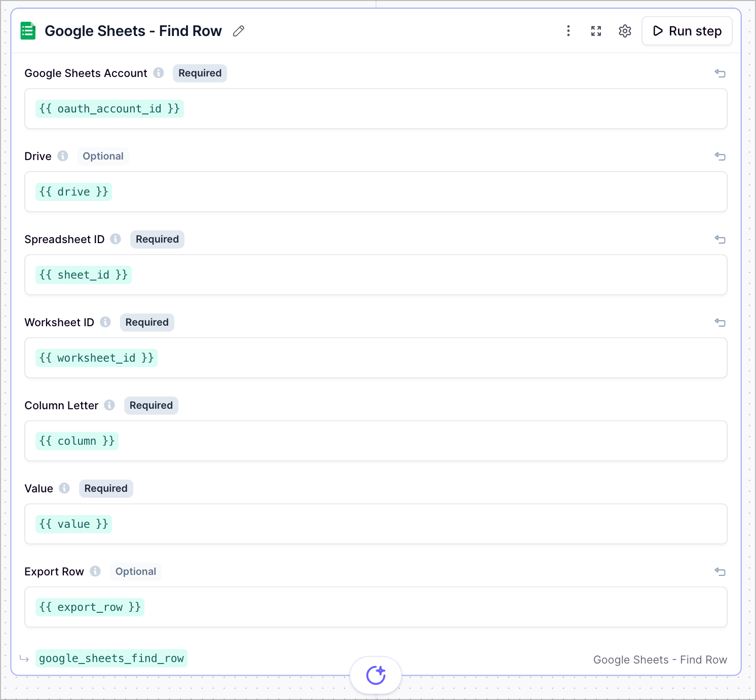This screenshot has height=700, width=756.
Task: Click the google_sheets_find_row output label
Action: (111, 658)
